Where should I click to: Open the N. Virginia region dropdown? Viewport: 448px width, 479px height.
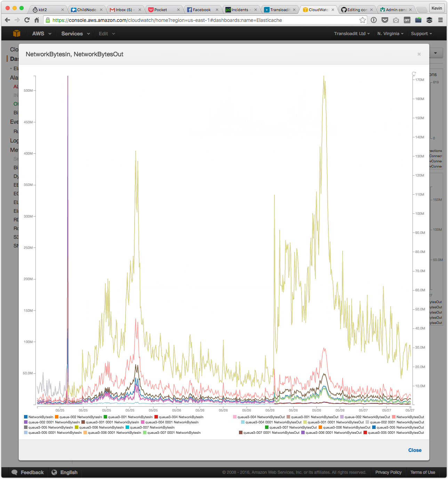(x=390, y=34)
